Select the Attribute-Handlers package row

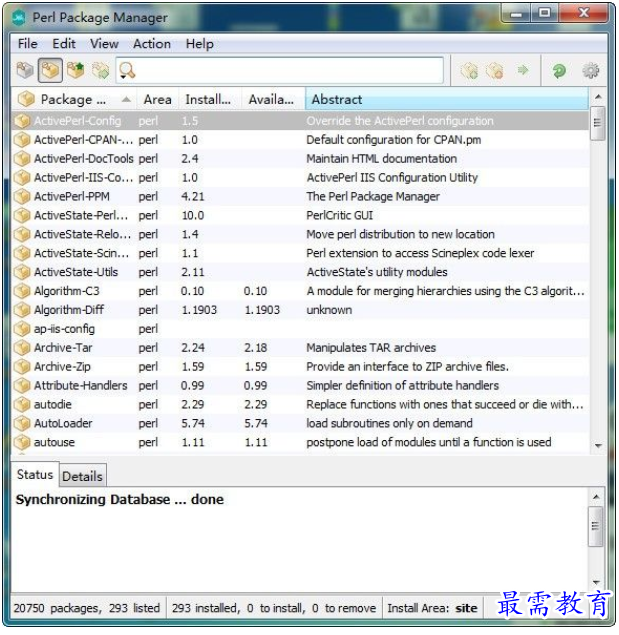300,386
